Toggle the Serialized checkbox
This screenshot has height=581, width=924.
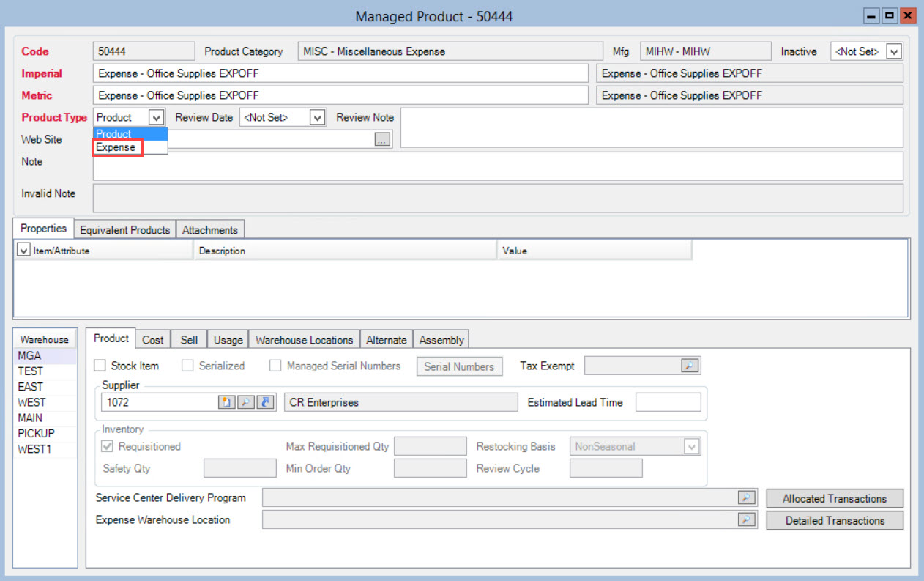188,366
